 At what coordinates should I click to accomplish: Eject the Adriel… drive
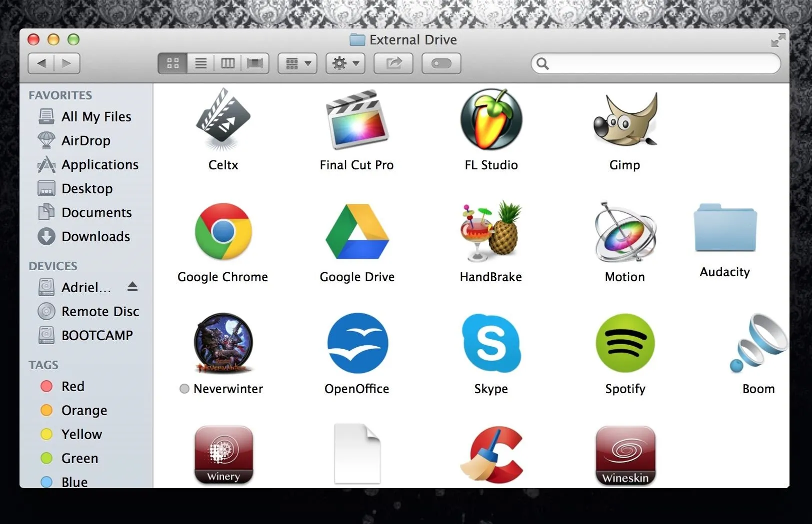132,287
